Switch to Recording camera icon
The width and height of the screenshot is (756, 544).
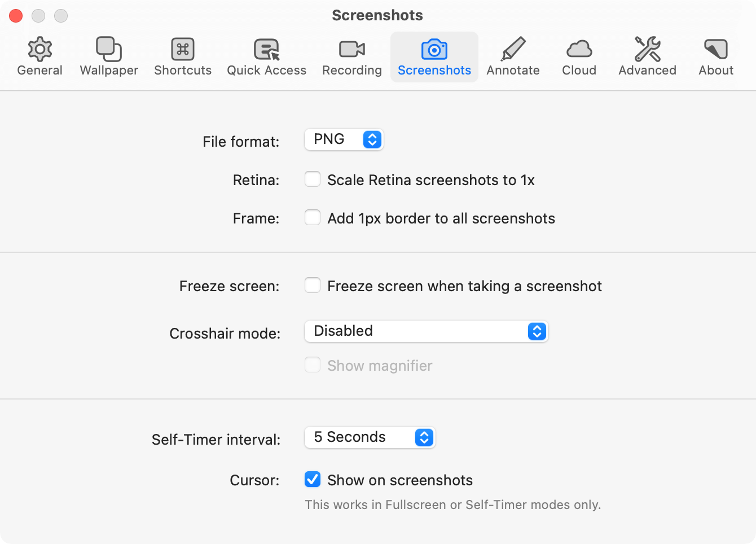click(x=352, y=50)
